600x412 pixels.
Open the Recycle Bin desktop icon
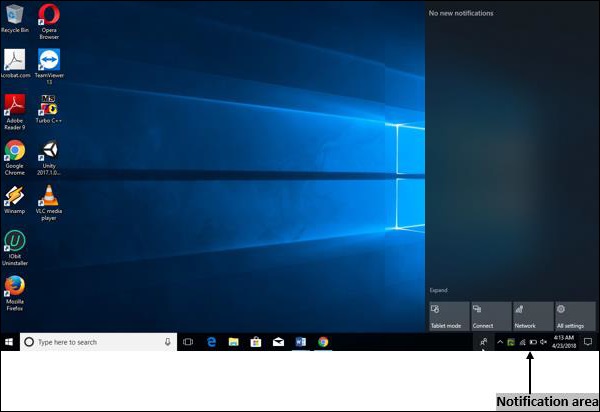pos(15,15)
